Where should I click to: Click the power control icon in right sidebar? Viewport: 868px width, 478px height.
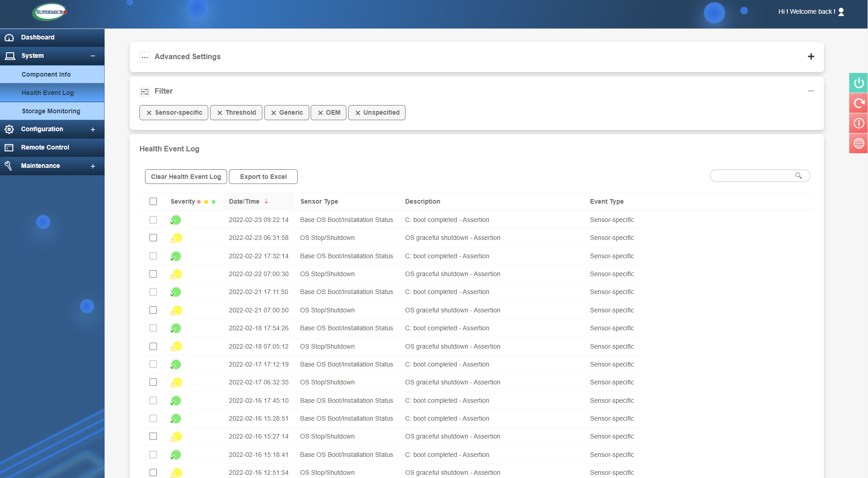click(858, 83)
